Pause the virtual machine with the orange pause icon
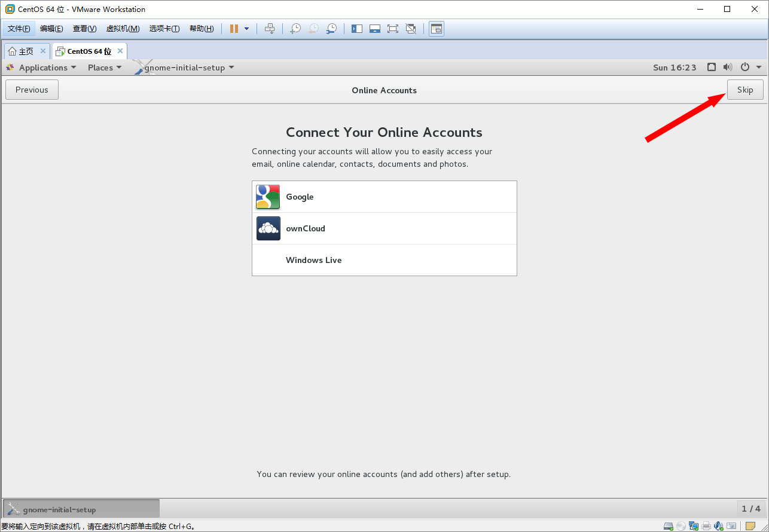The image size is (769, 532). click(x=234, y=29)
